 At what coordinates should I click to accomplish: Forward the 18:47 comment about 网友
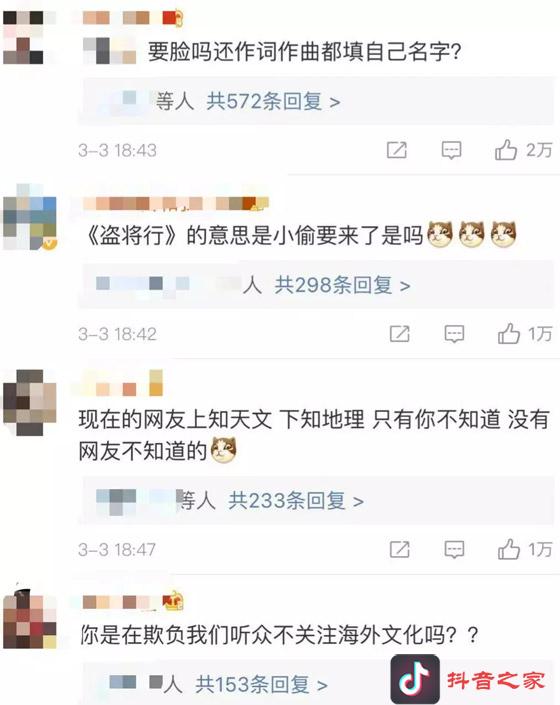400,549
